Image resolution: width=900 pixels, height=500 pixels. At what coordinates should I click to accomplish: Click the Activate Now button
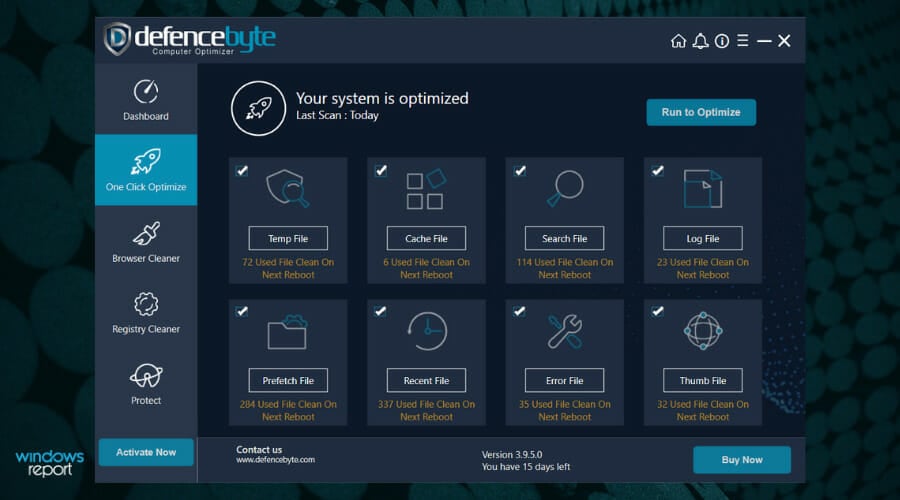tap(146, 452)
